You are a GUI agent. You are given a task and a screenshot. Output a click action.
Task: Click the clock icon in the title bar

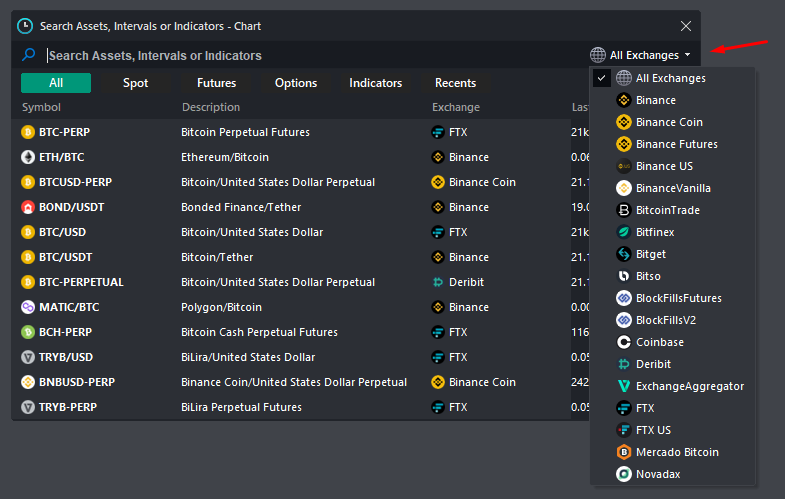[x=25, y=26]
